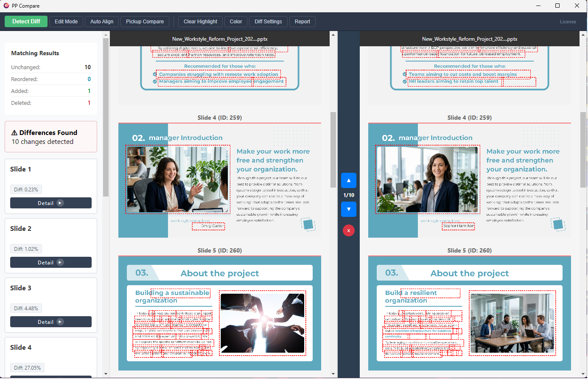Click left Slide 4 manager photo
The height and width of the screenshot is (379, 588).
177,179
